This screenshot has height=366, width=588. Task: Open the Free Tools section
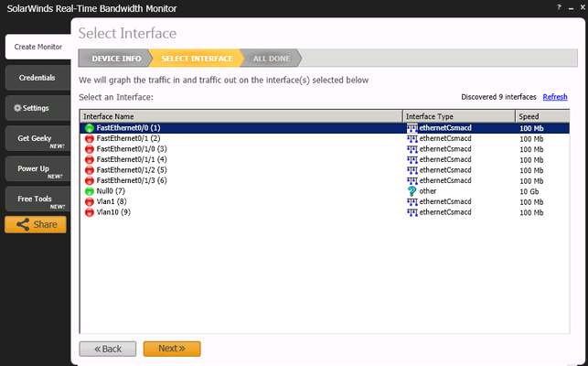tap(37, 199)
